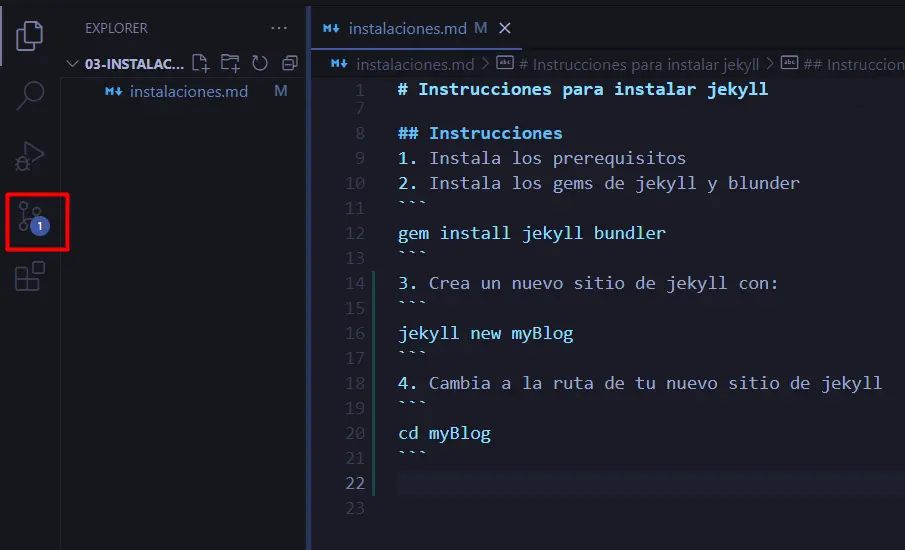Click the text 'Instala los prerequisitos'
905x550 pixels.
tap(557, 158)
